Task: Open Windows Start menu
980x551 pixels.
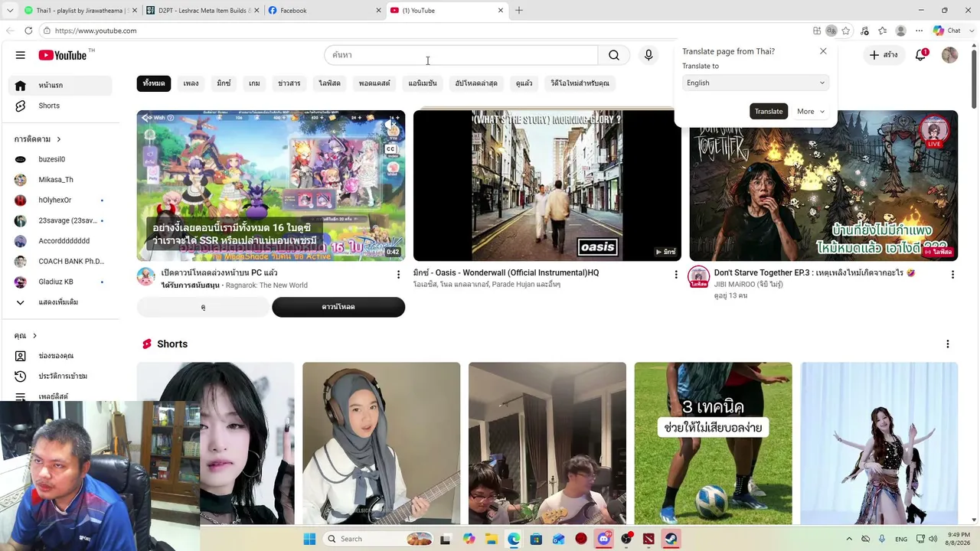Action: coord(309,539)
